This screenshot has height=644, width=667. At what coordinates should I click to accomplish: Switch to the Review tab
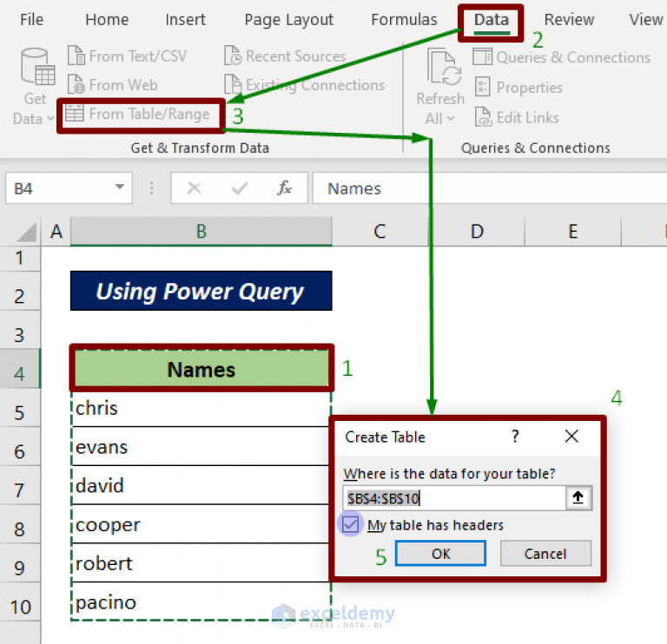(x=569, y=20)
